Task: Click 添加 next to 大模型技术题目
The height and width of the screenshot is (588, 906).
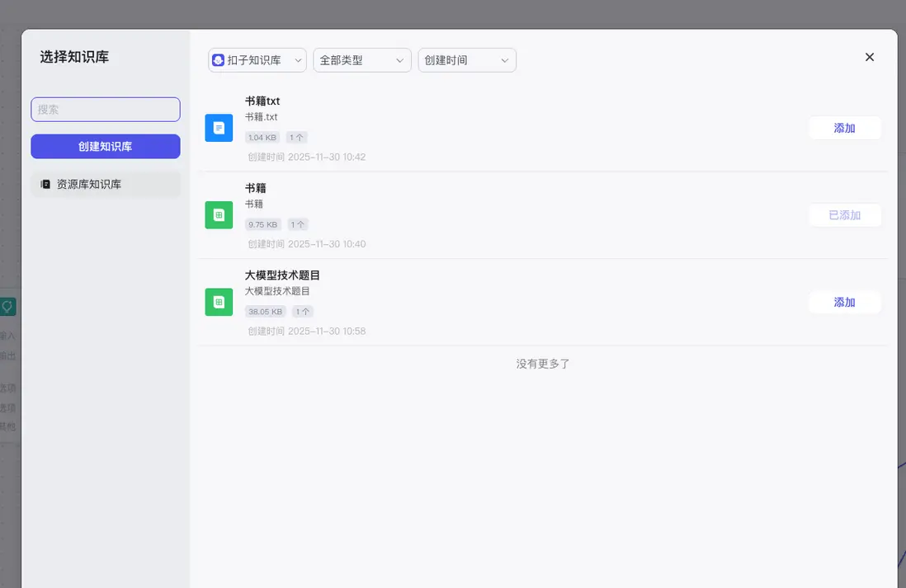Action: [x=844, y=302]
